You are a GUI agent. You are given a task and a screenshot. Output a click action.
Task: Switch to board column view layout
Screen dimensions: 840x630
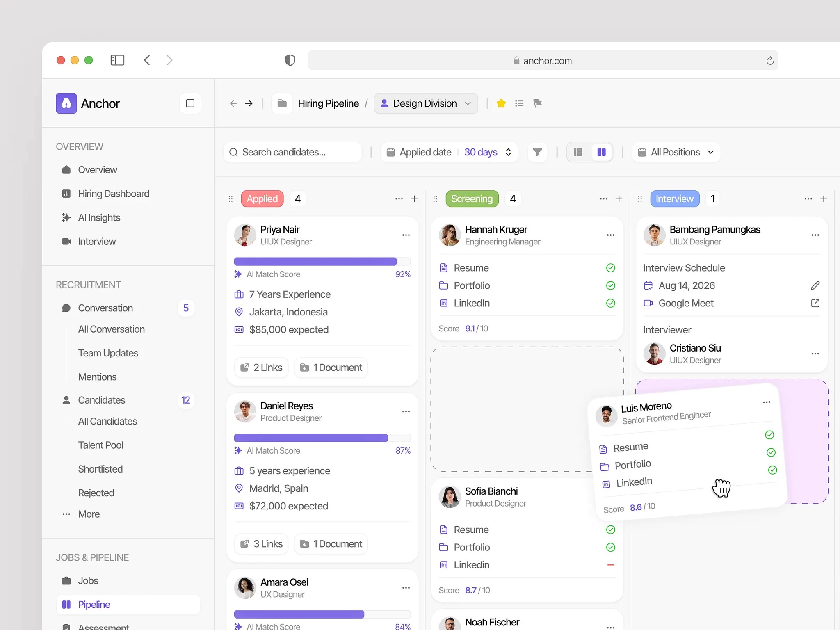coord(601,152)
